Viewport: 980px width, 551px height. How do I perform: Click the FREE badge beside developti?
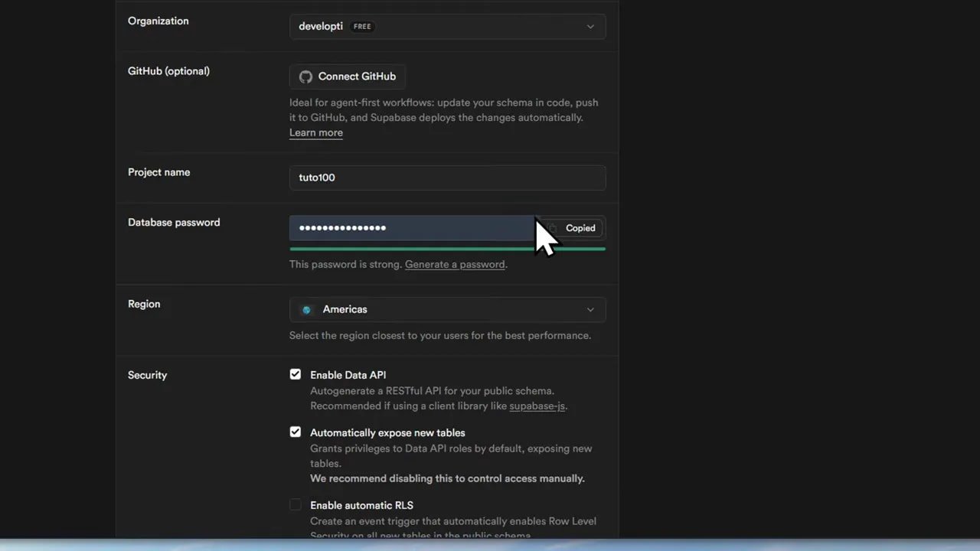[x=362, y=26]
